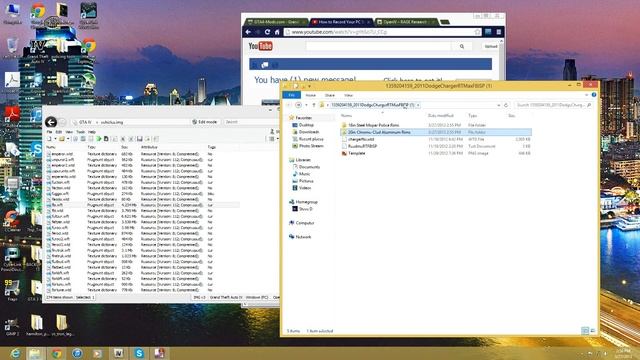
Task: Toggle Edit mode in OpenIV
Action: 204,122
